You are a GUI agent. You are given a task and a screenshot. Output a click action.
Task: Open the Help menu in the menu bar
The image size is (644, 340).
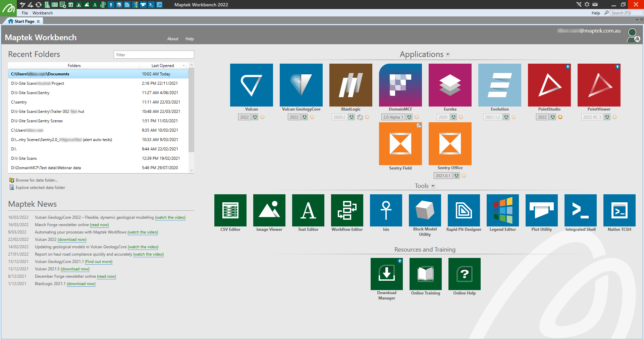pyautogui.click(x=596, y=13)
